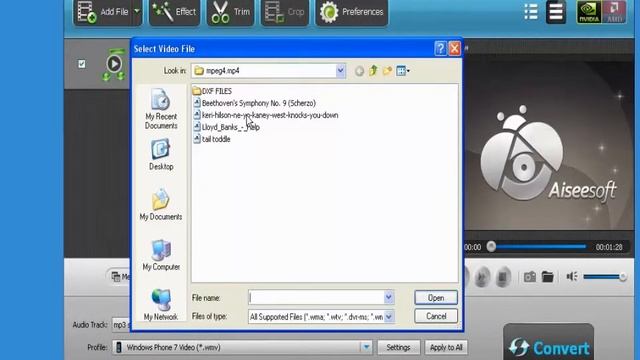Image resolution: width=640 pixels, height=360 pixels.
Task: Toggle AMD acceleration icon
Action: tap(614, 12)
